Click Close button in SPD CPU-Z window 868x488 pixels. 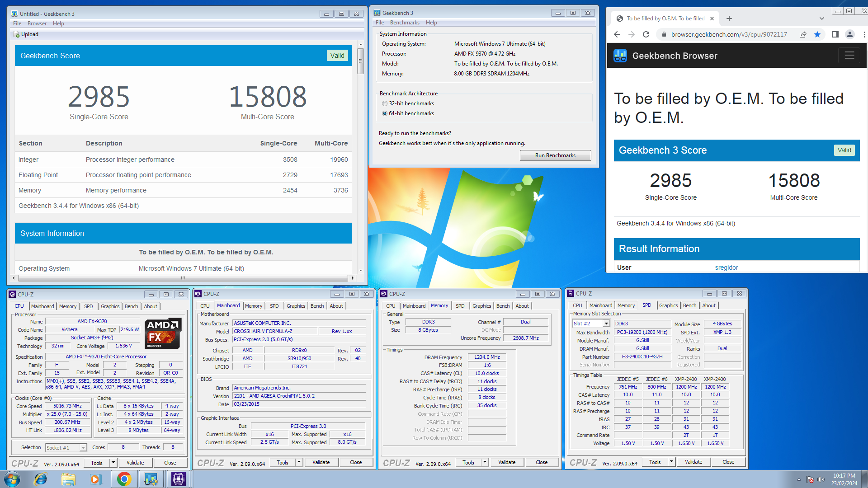pos(728,462)
